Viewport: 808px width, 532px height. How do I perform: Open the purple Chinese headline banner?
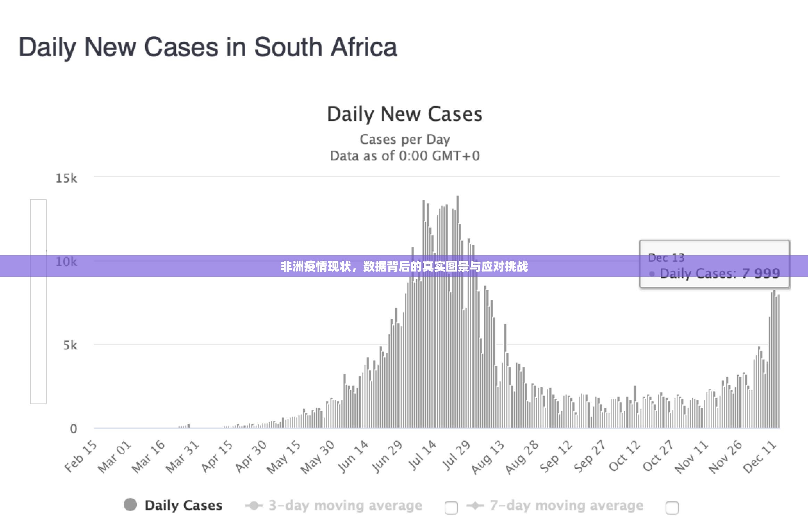[x=404, y=266]
